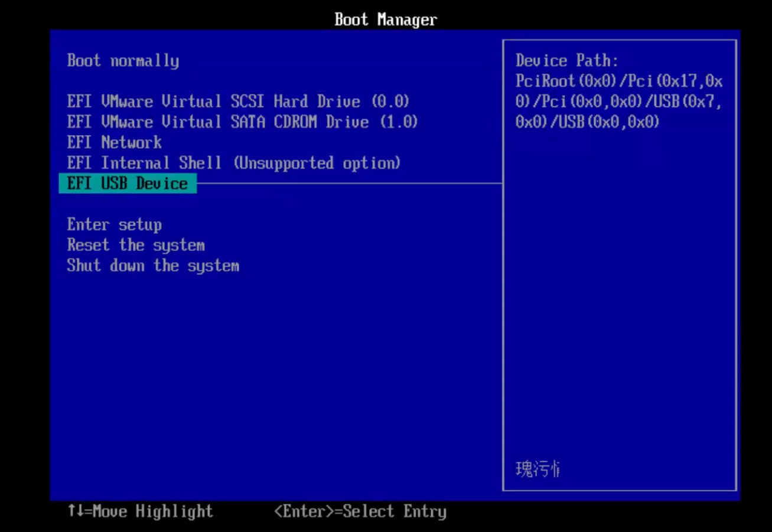Click the Device Path label

[x=566, y=61]
